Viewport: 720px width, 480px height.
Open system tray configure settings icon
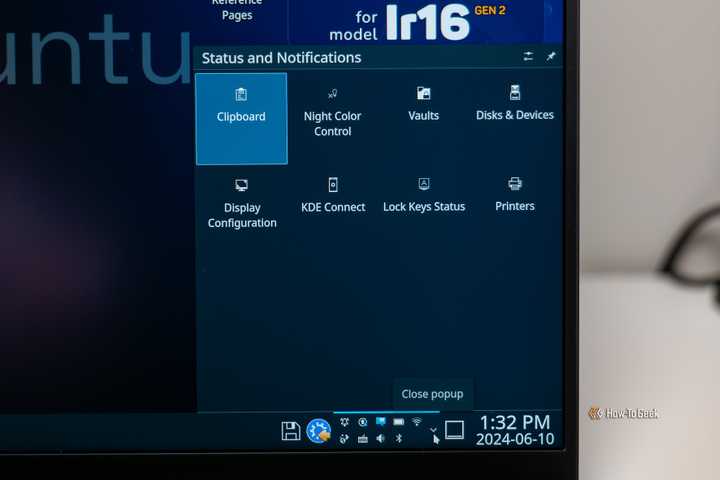pos(528,57)
